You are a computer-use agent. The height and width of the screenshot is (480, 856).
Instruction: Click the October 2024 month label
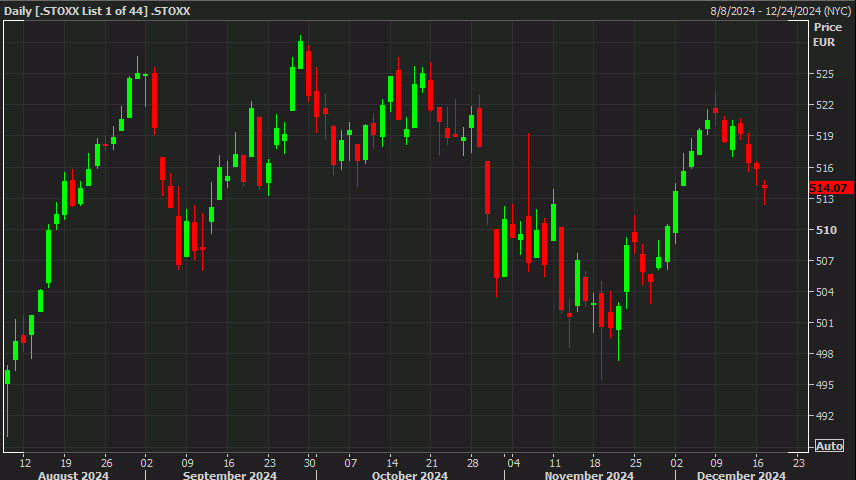tap(409, 475)
